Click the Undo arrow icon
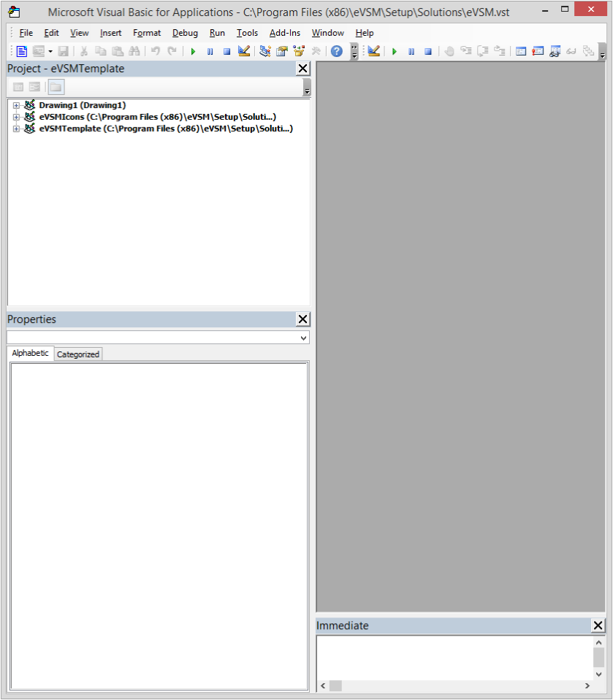 click(x=156, y=51)
